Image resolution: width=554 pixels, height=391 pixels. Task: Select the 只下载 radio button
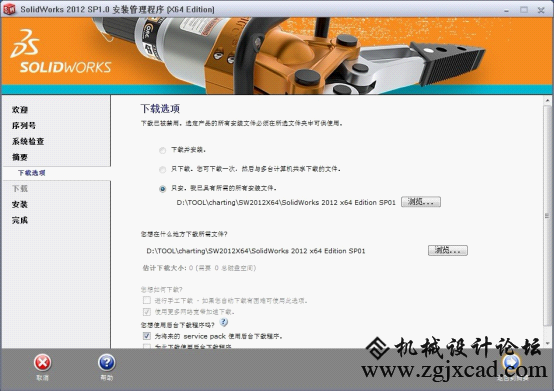pyautogui.click(x=162, y=170)
